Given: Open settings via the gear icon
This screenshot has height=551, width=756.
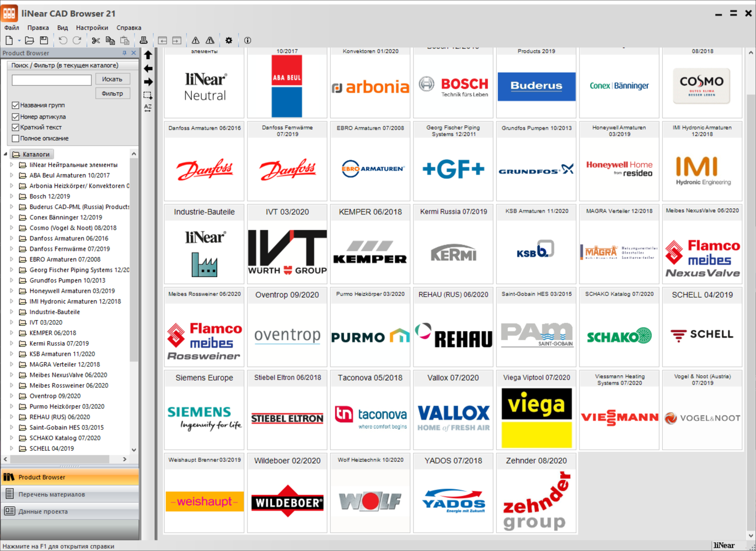Looking at the screenshot, I should [x=229, y=40].
